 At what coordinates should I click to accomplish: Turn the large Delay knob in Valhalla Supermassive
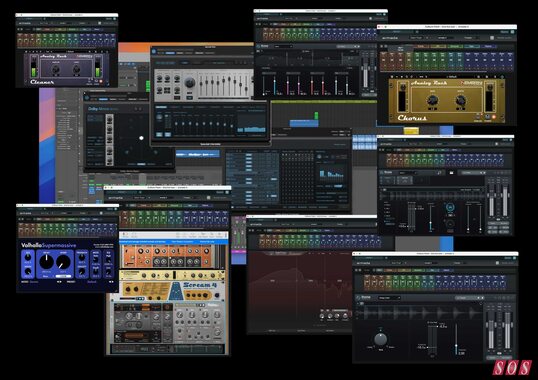(x=46, y=262)
